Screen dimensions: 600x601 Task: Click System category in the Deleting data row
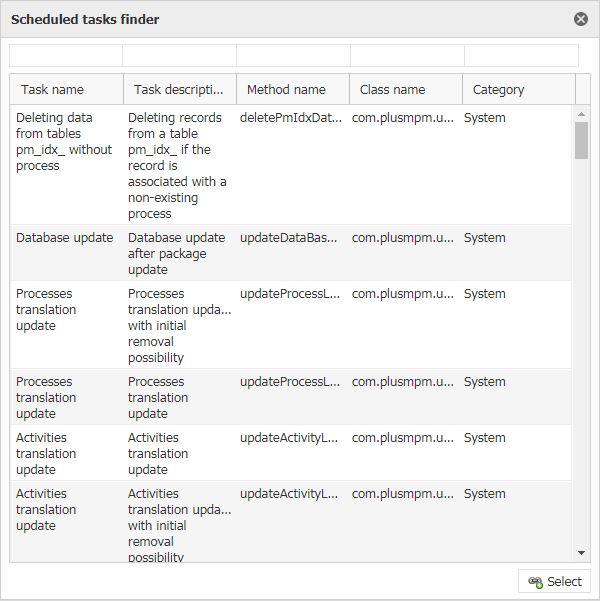click(x=485, y=118)
